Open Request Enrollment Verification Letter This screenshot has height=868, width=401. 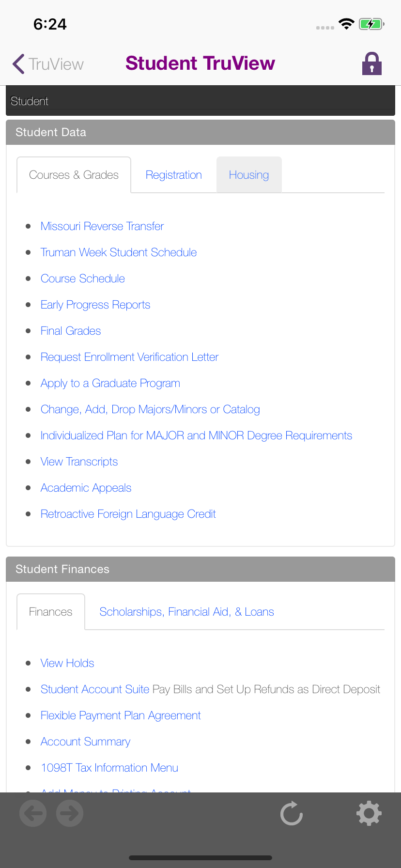(x=129, y=357)
